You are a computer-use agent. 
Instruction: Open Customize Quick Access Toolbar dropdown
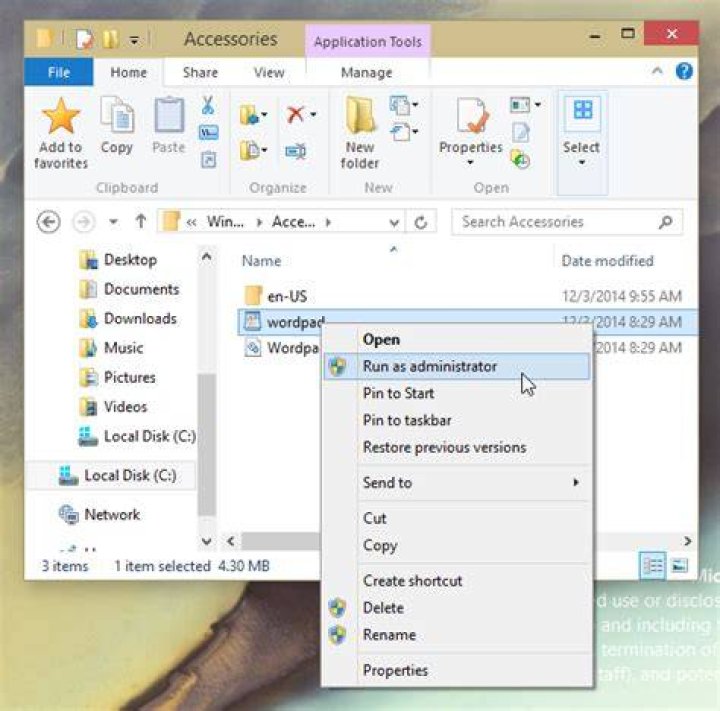134,41
